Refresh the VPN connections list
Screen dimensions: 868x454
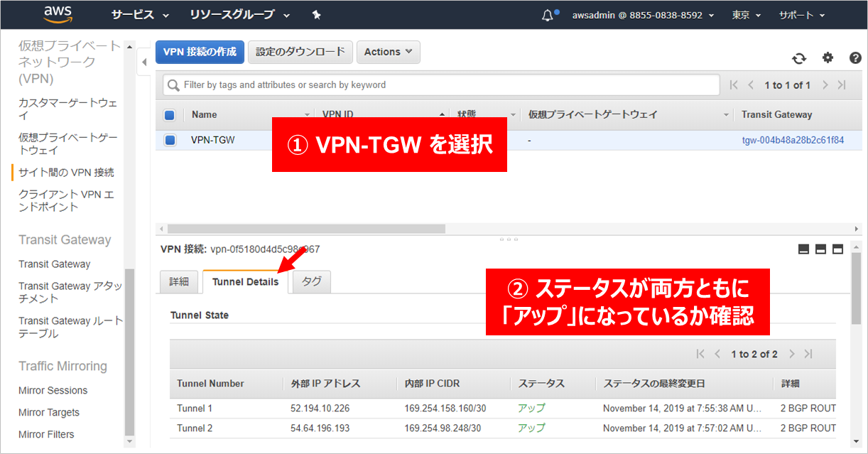[x=799, y=58]
